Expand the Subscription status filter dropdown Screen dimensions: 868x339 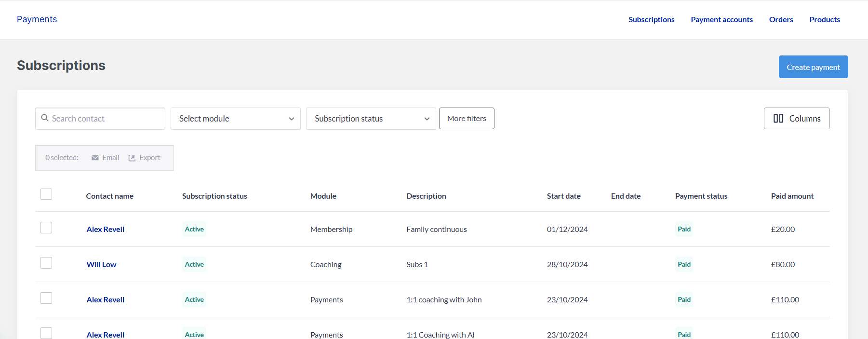pos(371,119)
